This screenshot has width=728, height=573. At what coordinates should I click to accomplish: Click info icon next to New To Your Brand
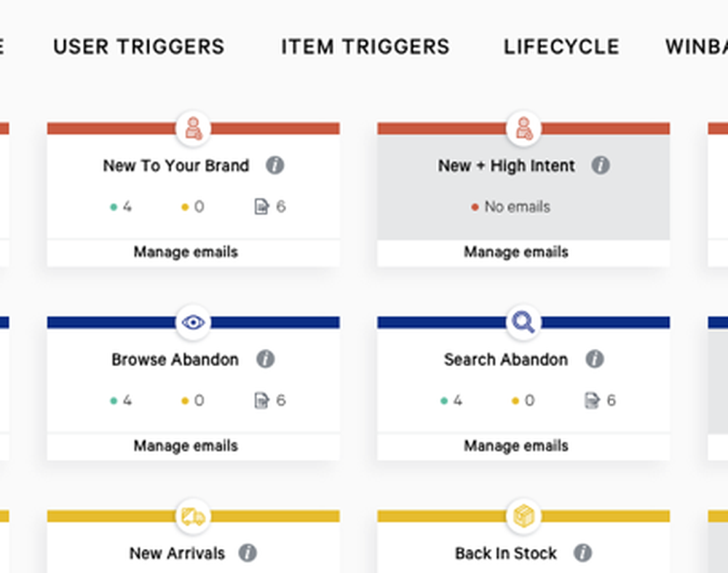tap(274, 165)
